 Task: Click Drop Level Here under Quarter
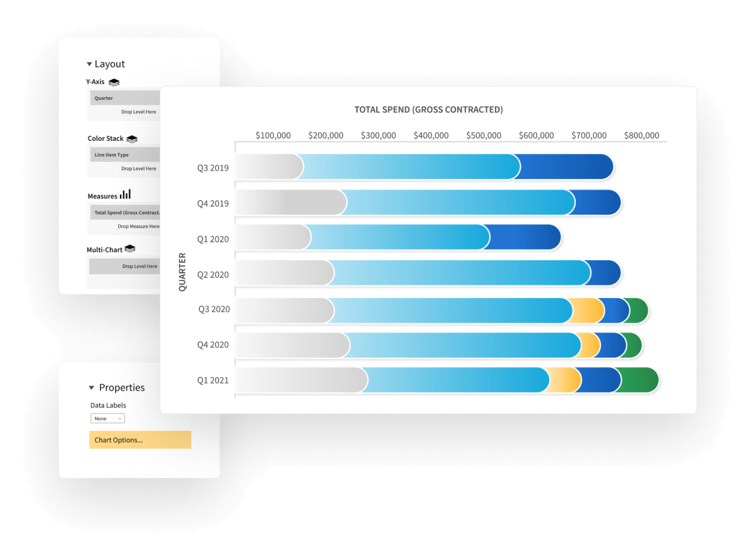(x=139, y=112)
